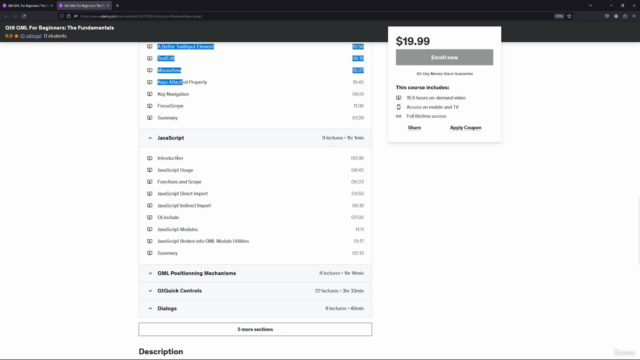
Task: Reload the page with the refresh icon
Action: tap(24, 16)
